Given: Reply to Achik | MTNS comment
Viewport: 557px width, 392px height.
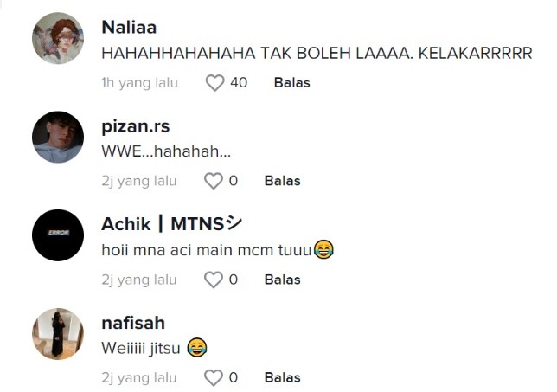Looking at the screenshot, I should point(282,280).
